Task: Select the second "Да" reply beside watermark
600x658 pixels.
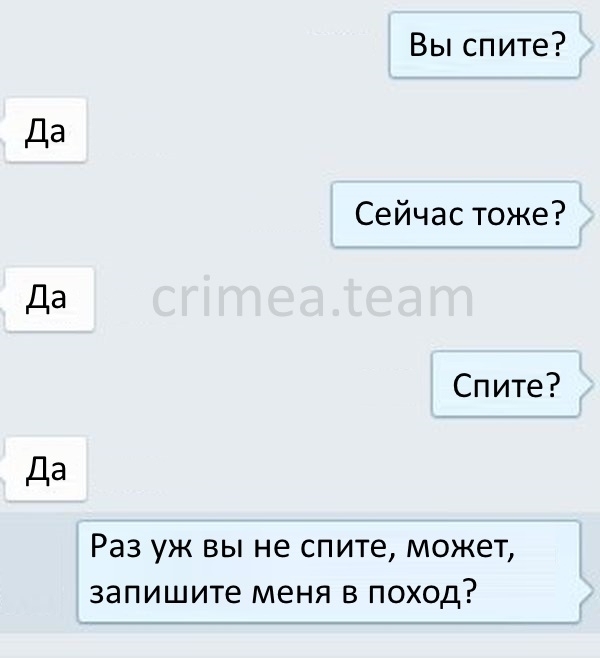Action: (x=50, y=299)
